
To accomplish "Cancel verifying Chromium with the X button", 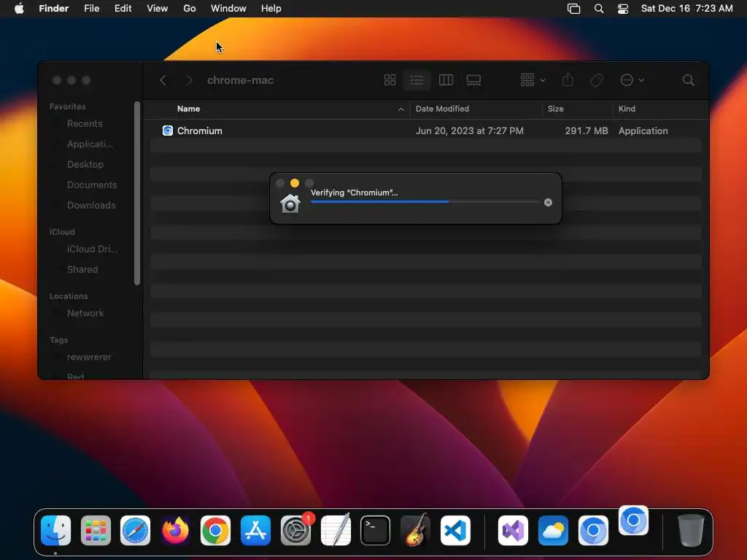I will tap(548, 203).
